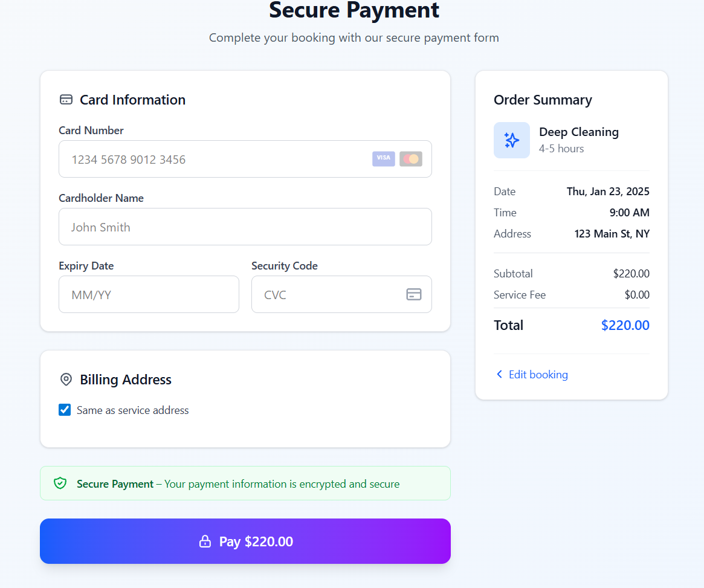Image resolution: width=704 pixels, height=588 pixels.
Task: Click the Pay $220.00 button
Action: tap(245, 541)
